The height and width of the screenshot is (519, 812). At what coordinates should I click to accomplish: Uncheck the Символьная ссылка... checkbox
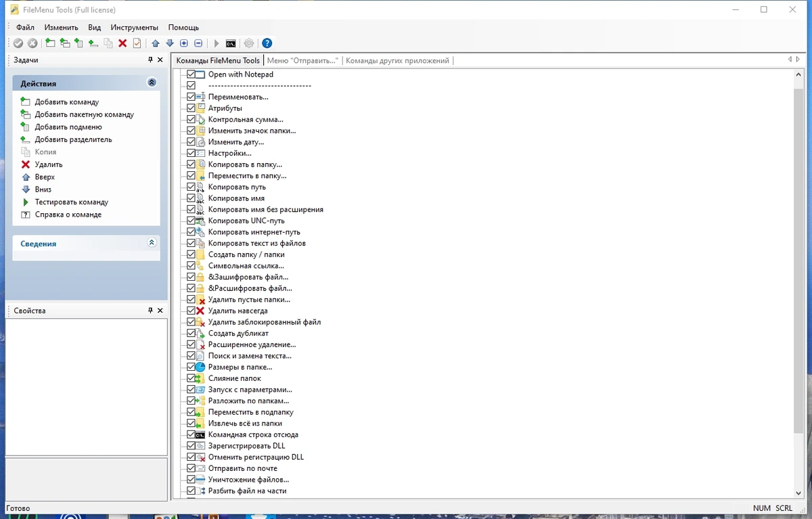(x=191, y=266)
